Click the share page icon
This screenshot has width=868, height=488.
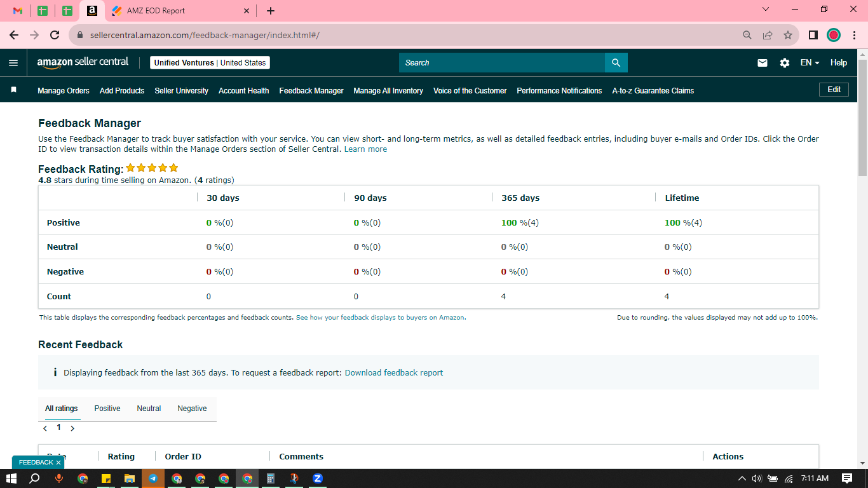[x=768, y=35]
